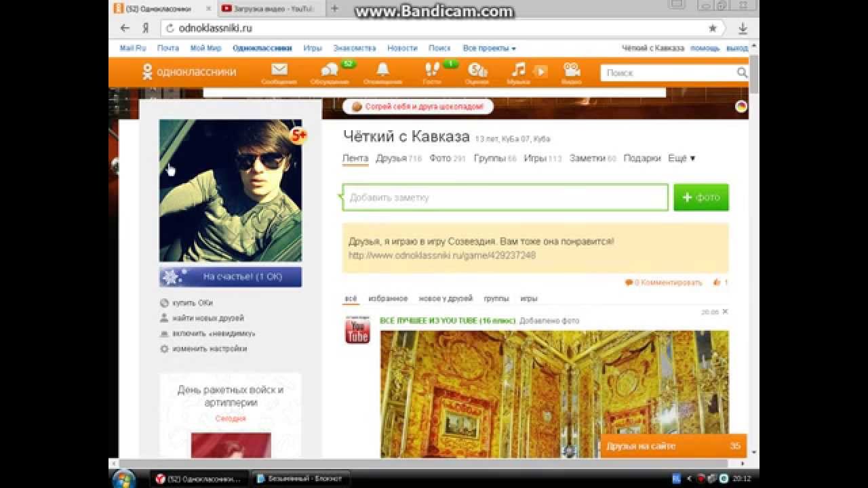Screen dimensions: 868x488
Task: Click inside the Поиск search field
Action: click(669, 73)
